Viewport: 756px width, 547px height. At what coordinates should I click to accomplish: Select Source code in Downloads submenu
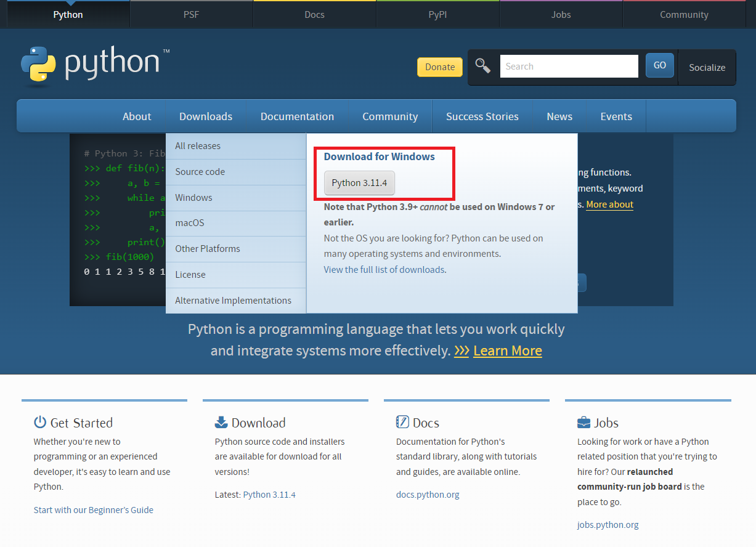236,172
